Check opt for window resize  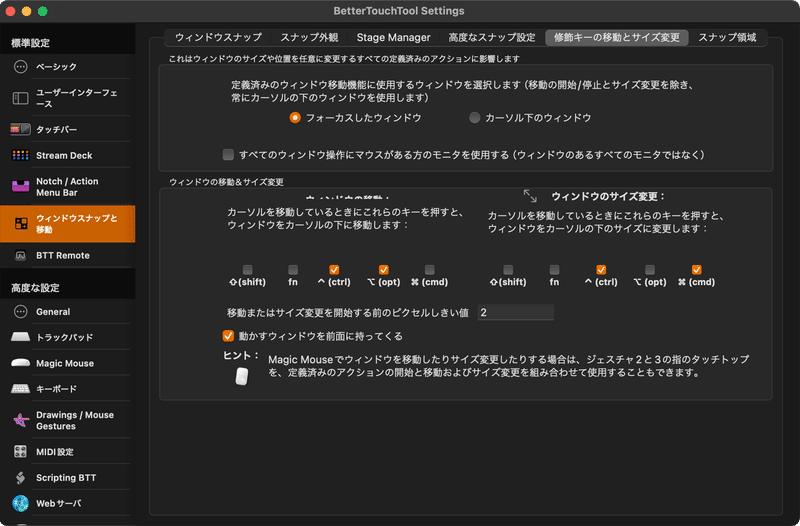click(650, 269)
